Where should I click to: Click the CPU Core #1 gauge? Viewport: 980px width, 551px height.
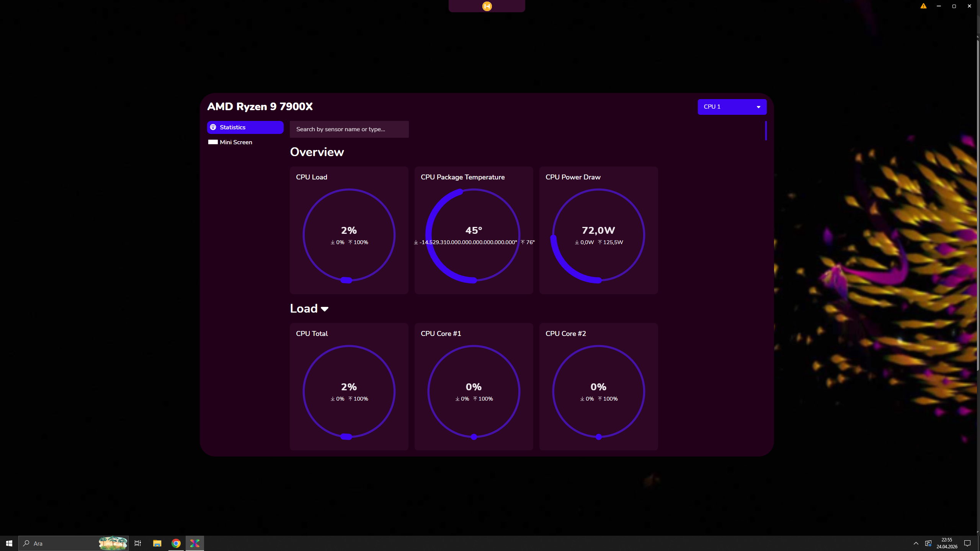[474, 386]
